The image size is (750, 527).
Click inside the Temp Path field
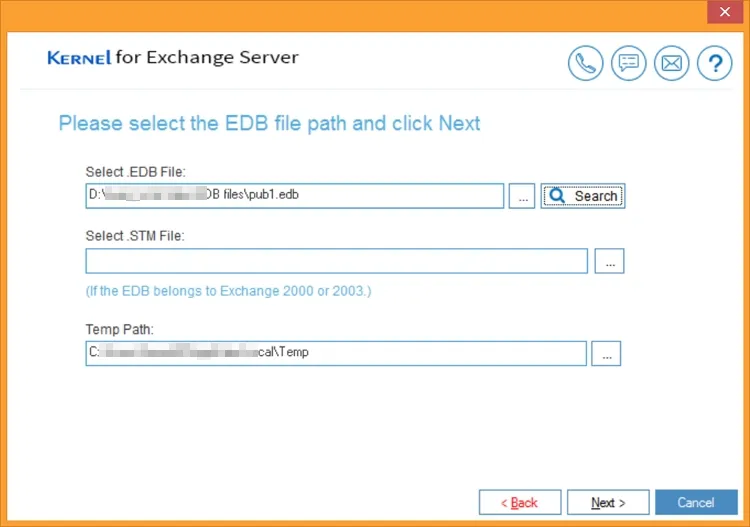[x=336, y=353]
